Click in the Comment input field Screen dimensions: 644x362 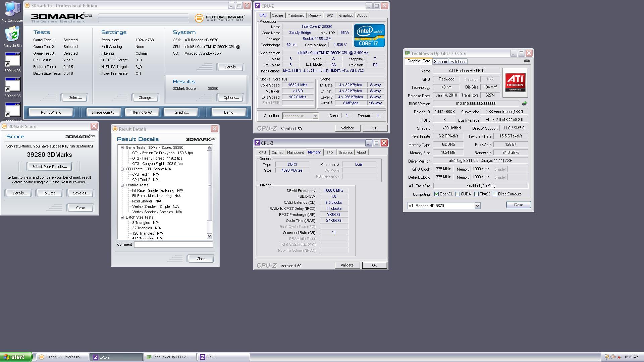point(173,244)
